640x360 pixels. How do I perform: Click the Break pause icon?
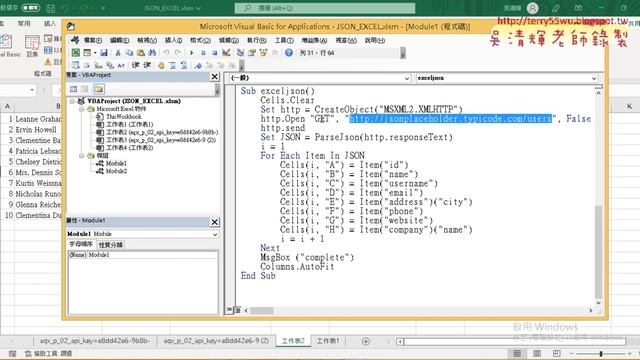click(x=203, y=53)
